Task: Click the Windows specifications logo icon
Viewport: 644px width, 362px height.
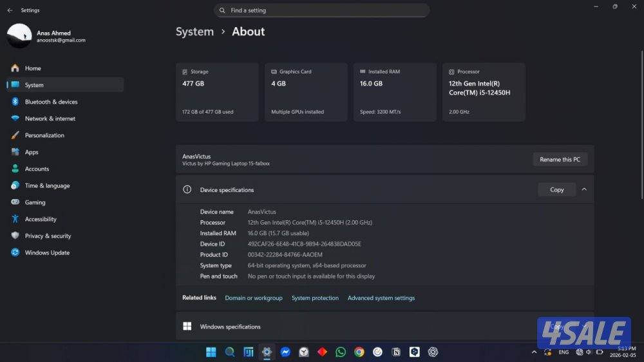Action: [187, 327]
